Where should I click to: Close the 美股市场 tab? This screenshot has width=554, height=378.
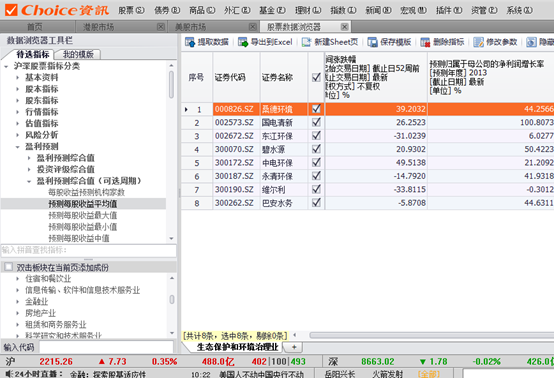253,27
